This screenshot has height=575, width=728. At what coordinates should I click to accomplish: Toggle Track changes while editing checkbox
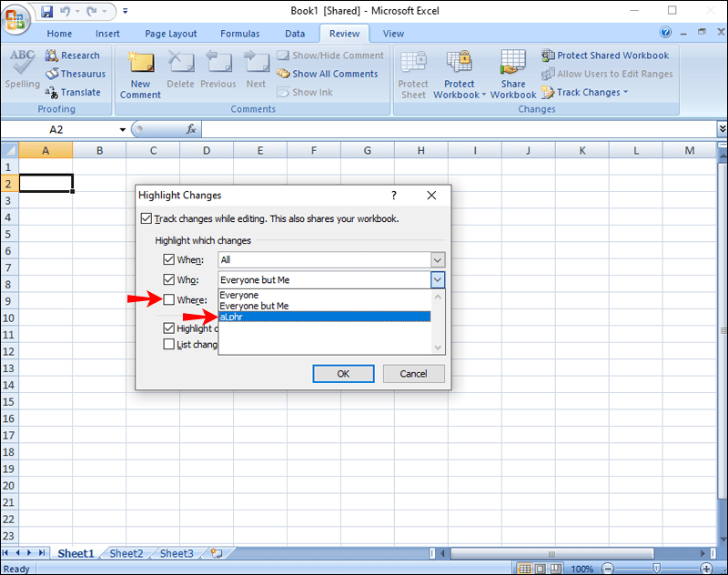pos(147,218)
